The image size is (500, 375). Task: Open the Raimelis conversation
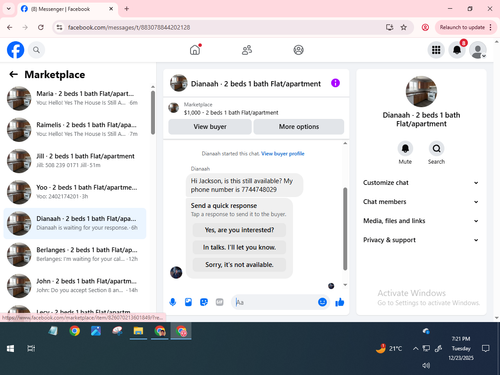pyautogui.click(x=75, y=130)
